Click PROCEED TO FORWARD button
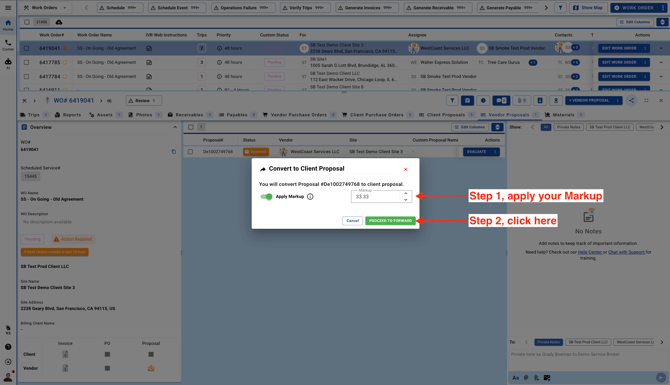Image resolution: width=670 pixels, height=385 pixels. 390,220
